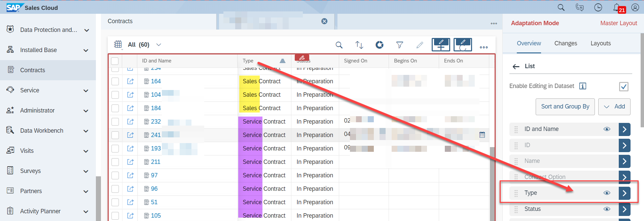
Task: Open the info icon beside Enable Editing in Dataset
Action: (583, 86)
